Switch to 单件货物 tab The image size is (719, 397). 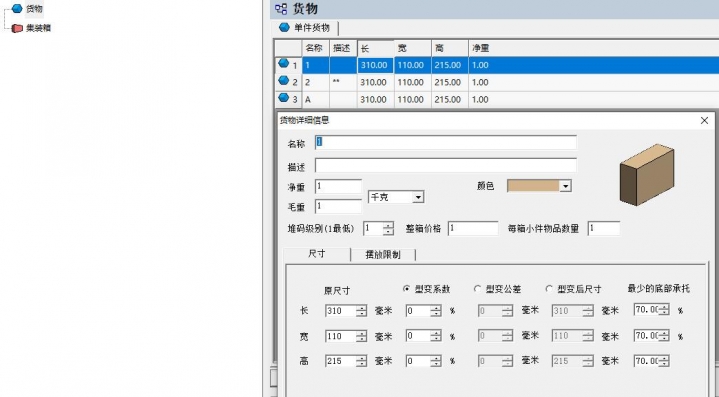305,28
